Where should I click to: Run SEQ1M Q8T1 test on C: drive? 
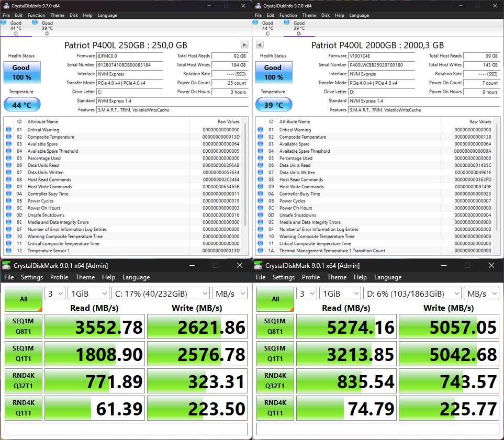click(x=24, y=326)
